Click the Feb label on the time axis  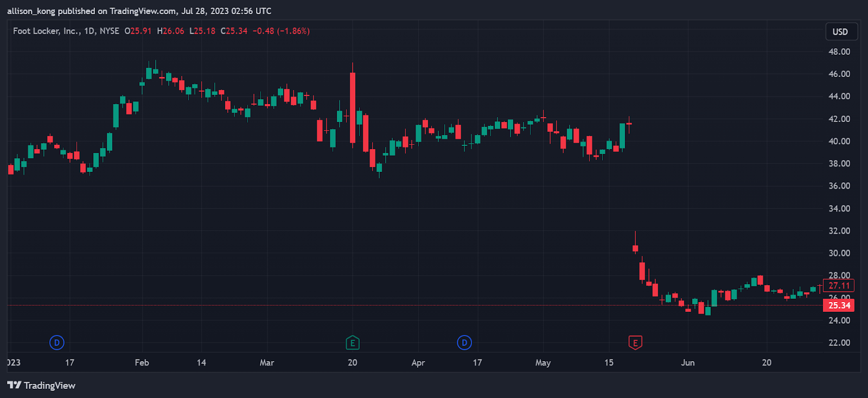pos(142,363)
